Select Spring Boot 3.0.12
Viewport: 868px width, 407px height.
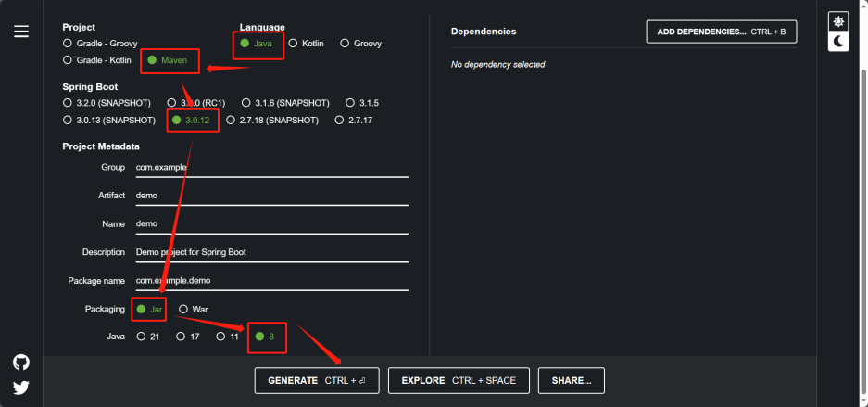coord(191,120)
